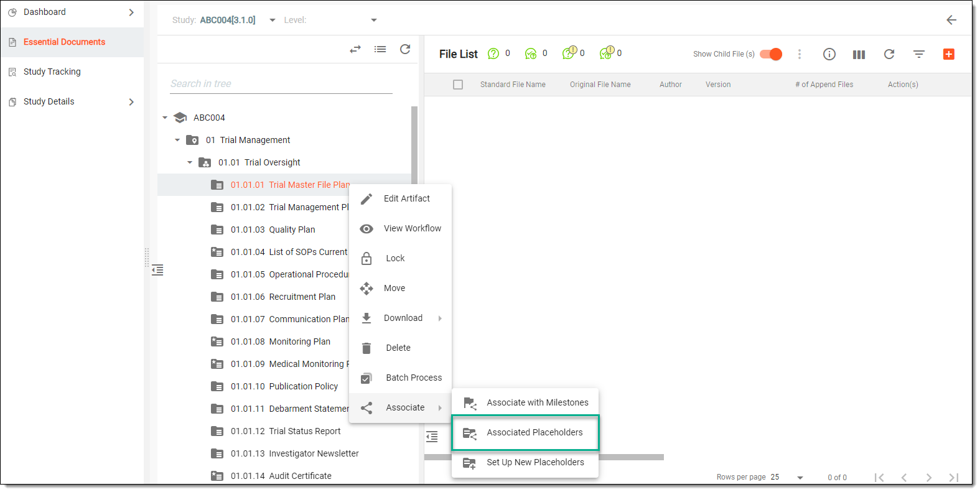Screen dimensions: 980x492
Task: Click the orange add file plus icon
Action: [x=948, y=54]
